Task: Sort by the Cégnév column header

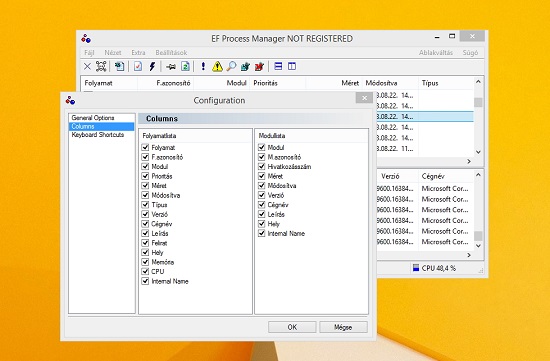Action: (446, 176)
